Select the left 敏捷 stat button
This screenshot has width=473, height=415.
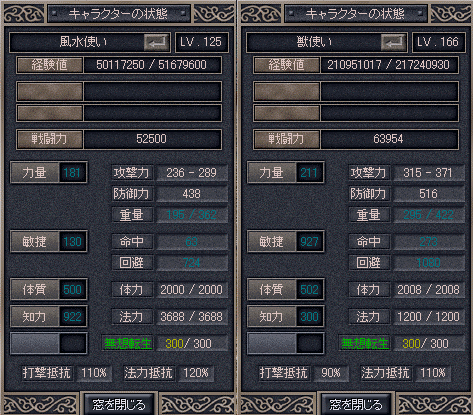(35, 241)
